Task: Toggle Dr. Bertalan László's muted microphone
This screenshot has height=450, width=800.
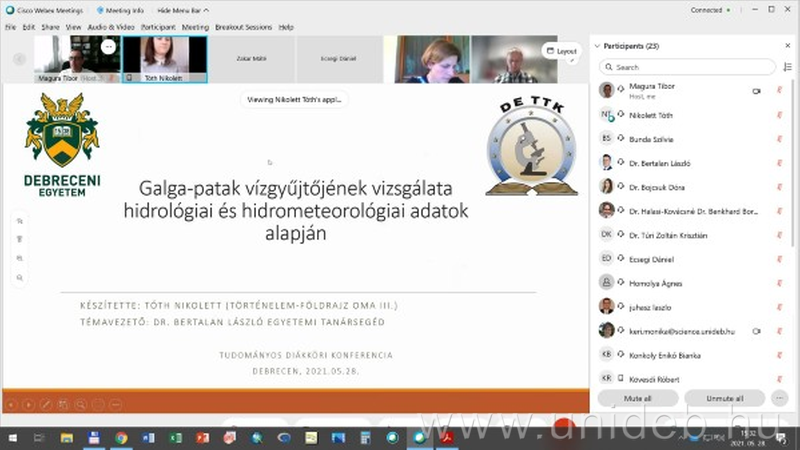Action: pos(779,163)
